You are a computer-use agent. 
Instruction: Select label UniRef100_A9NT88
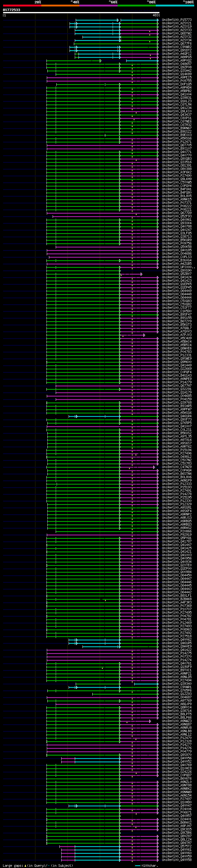click(176, 785)
